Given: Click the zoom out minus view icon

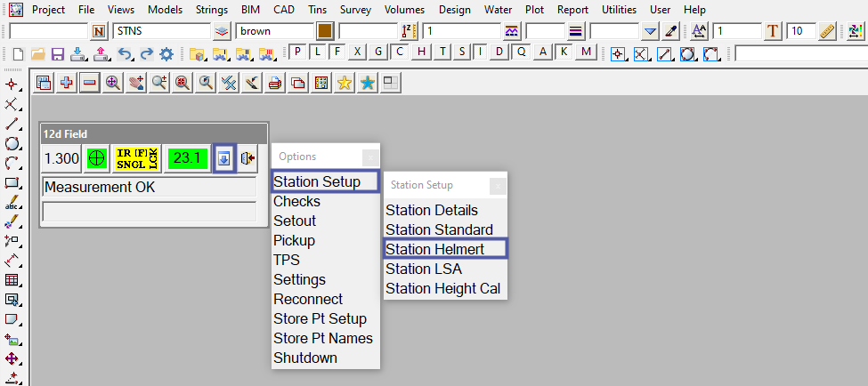Looking at the screenshot, I should [89, 83].
